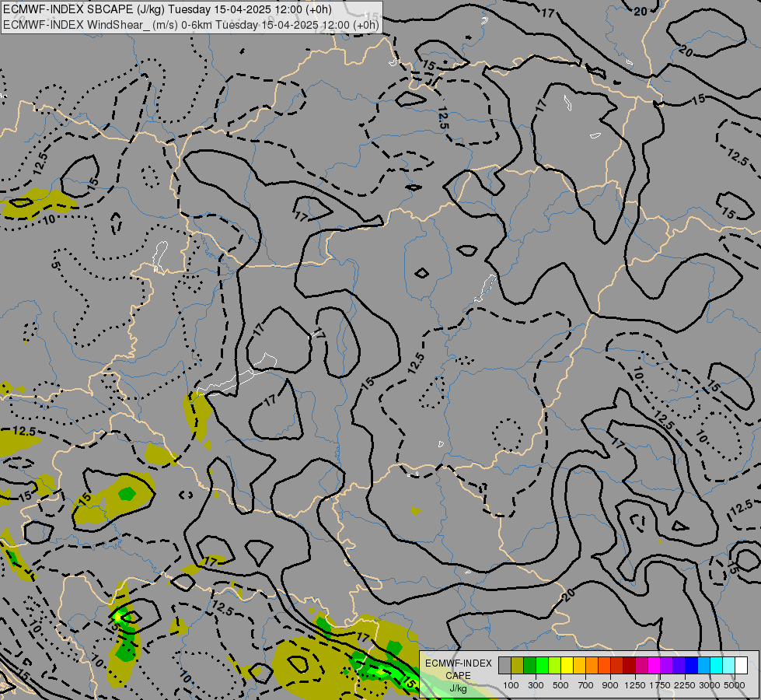Click the 1750 legend scale value

click(660, 685)
